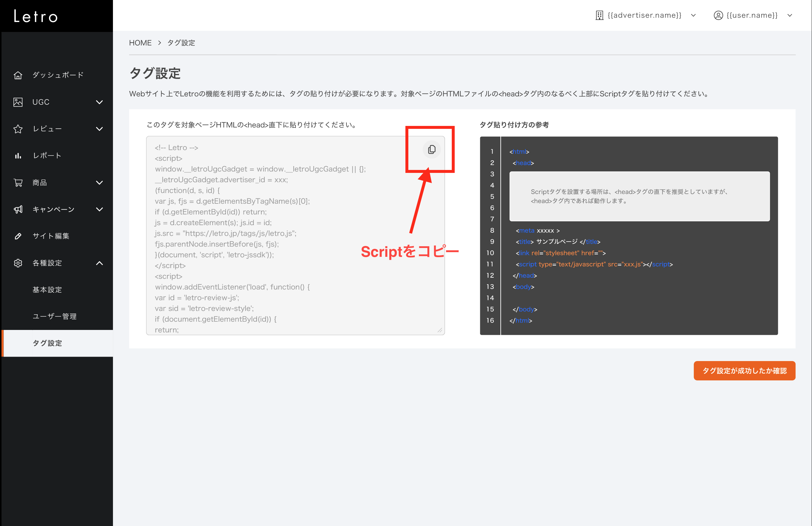
Task: Click the settings gear icon
Action: pos(18,263)
